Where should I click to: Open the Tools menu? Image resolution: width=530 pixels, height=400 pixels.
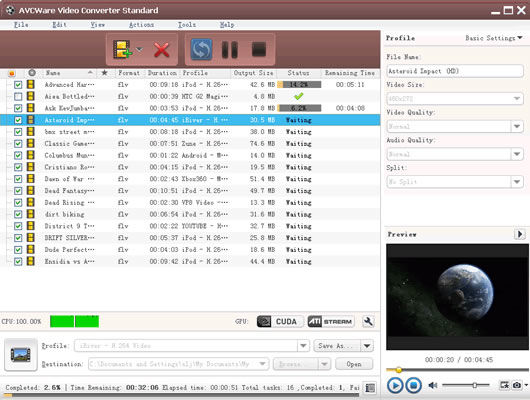click(x=187, y=25)
